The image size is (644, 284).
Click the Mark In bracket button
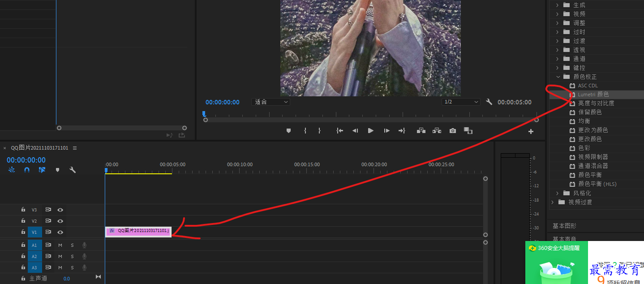tap(305, 131)
